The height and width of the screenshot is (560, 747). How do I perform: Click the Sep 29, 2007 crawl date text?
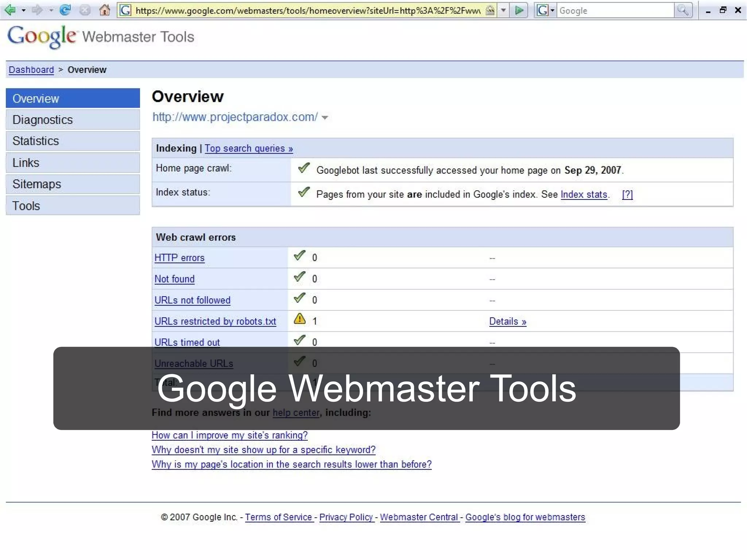pyautogui.click(x=593, y=170)
